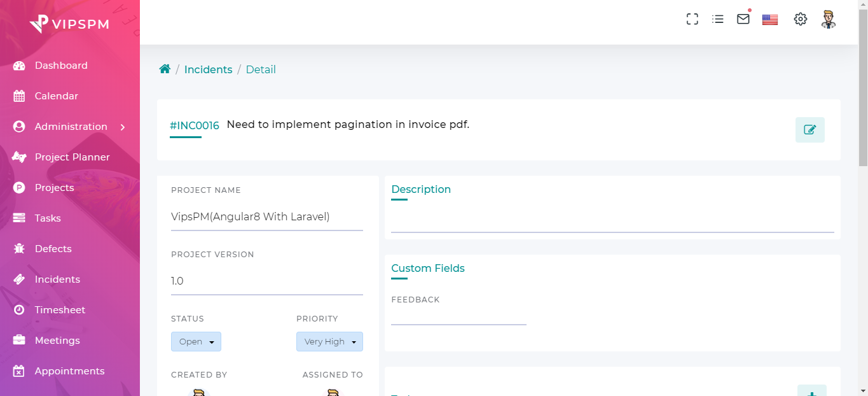
Task: Click the user avatar in header
Action: [828, 19]
